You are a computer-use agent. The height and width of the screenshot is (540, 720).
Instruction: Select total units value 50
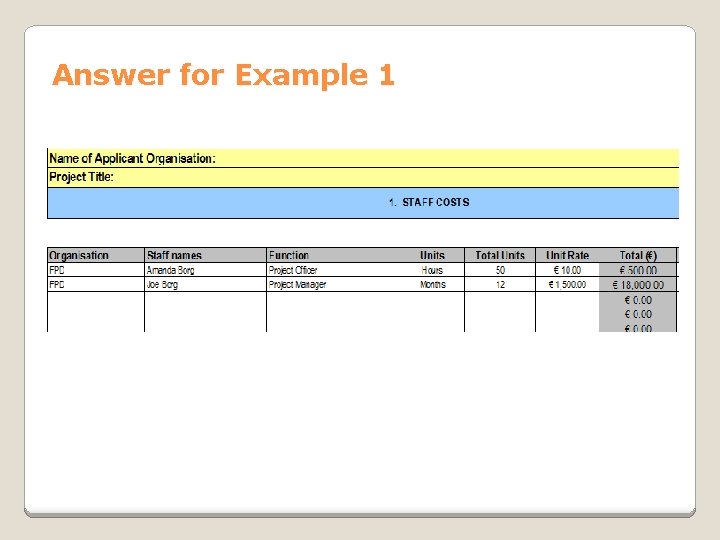coord(500,270)
